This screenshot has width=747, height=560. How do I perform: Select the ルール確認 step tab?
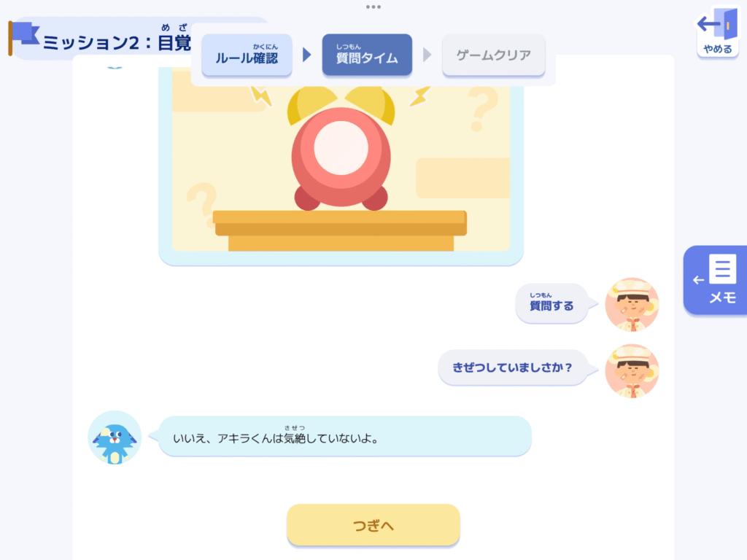point(247,55)
